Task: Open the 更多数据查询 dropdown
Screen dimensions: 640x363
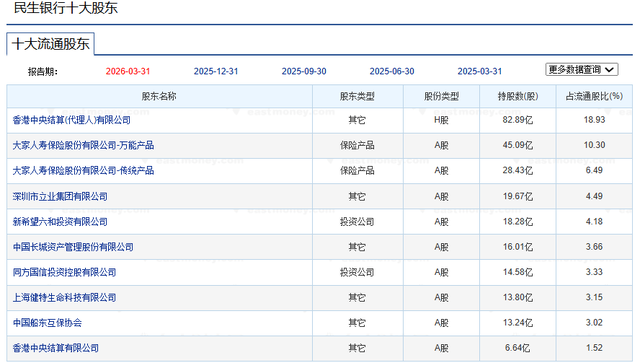Action: click(582, 70)
